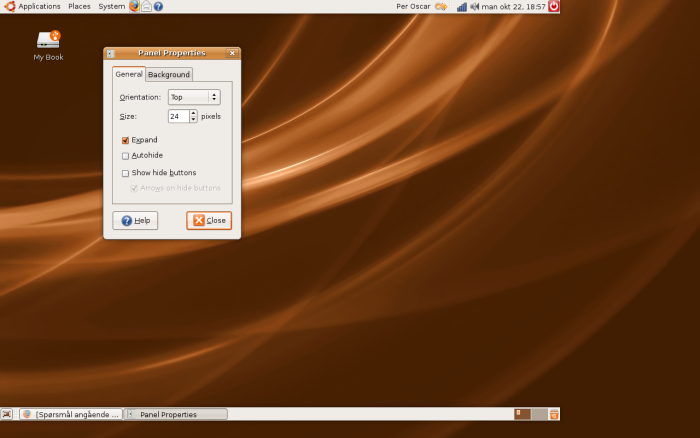700x438 pixels.
Task: Select the My Book drive desktop icon
Action: click(x=48, y=45)
